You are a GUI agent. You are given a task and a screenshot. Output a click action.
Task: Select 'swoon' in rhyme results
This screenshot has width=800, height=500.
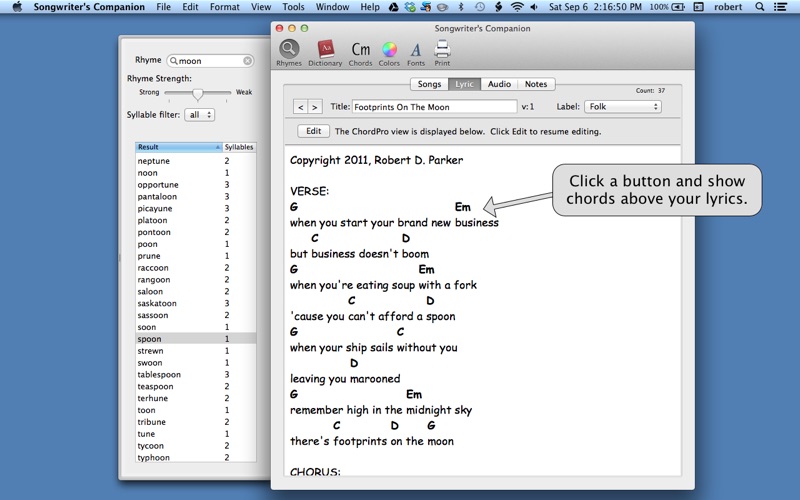tap(196, 363)
